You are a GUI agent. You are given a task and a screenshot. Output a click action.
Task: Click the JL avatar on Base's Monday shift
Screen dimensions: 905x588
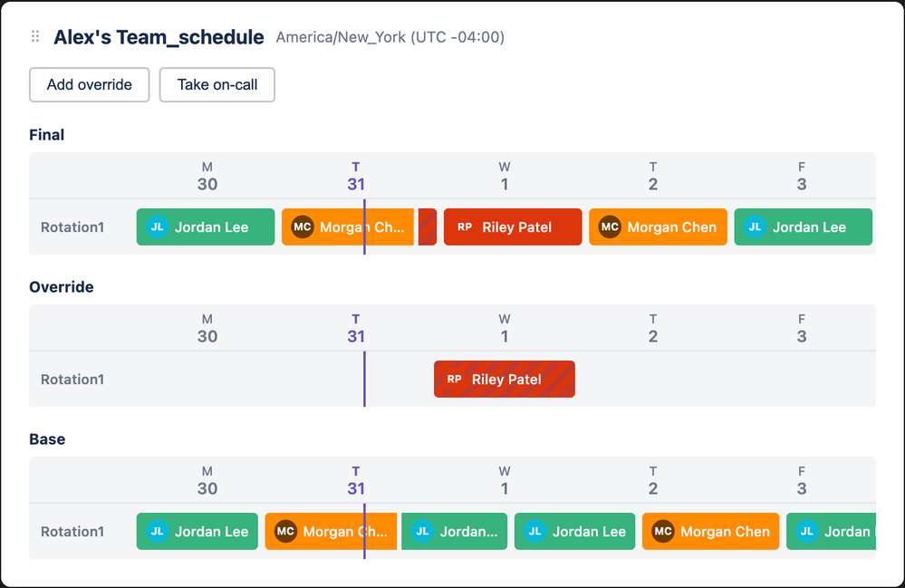pos(157,532)
